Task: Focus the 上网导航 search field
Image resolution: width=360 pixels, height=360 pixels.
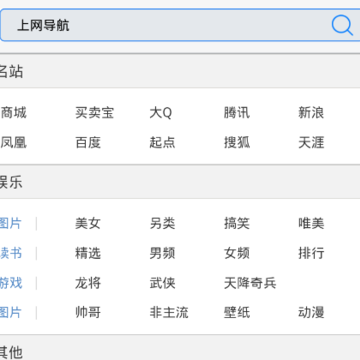Action: (180, 25)
